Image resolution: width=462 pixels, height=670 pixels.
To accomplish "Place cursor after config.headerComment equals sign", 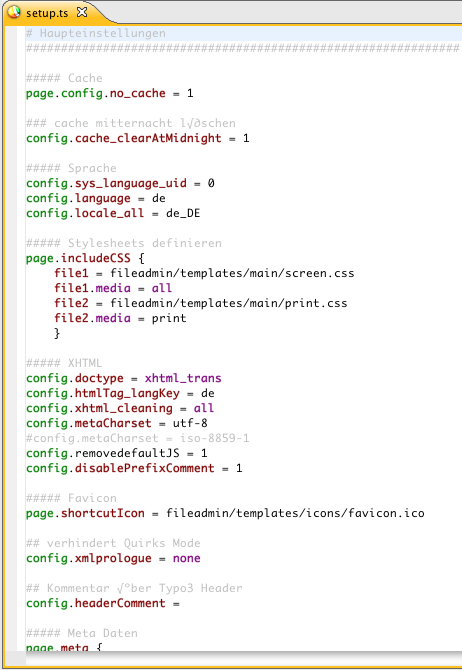I will [181, 603].
